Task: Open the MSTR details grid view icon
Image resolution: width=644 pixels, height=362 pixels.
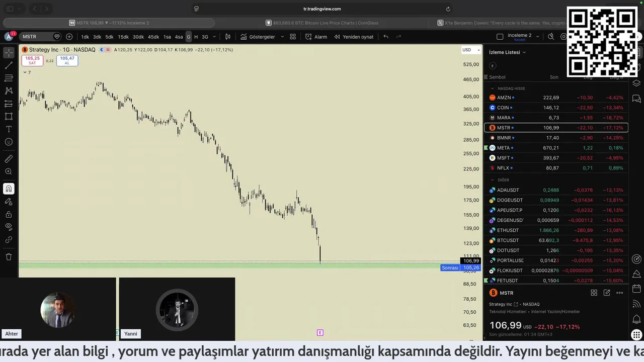Action: (594, 293)
